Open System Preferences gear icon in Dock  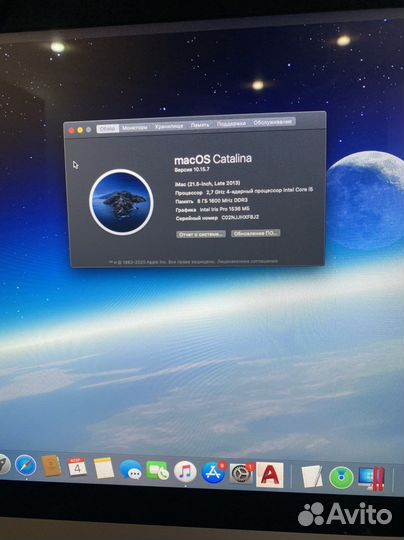[x=242, y=474]
